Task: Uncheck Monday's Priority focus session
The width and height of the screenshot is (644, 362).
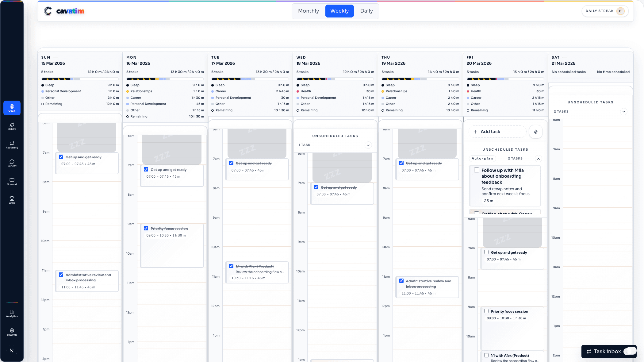Action: pos(146,228)
